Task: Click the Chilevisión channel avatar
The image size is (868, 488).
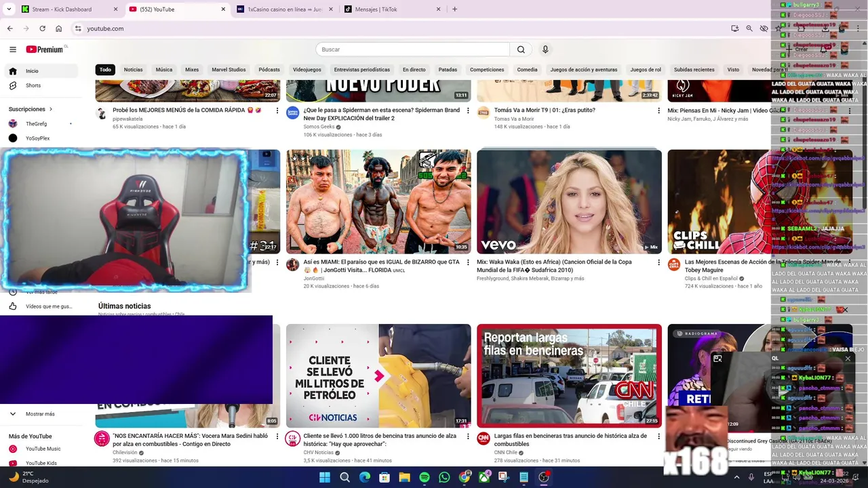Action: pyautogui.click(x=102, y=439)
